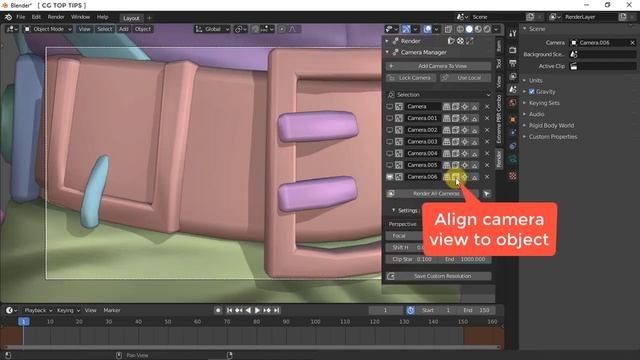The width and height of the screenshot is (640, 360).
Task: Click the Use Local button
Action: [465, 78]
